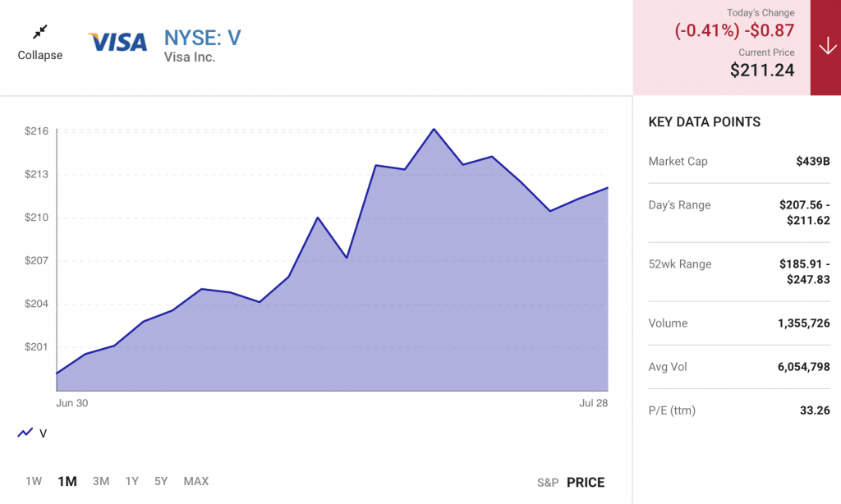Click the Jun 30 axis label
The width and height of the screenshot is (841, 504).
[x=72, y=403]
